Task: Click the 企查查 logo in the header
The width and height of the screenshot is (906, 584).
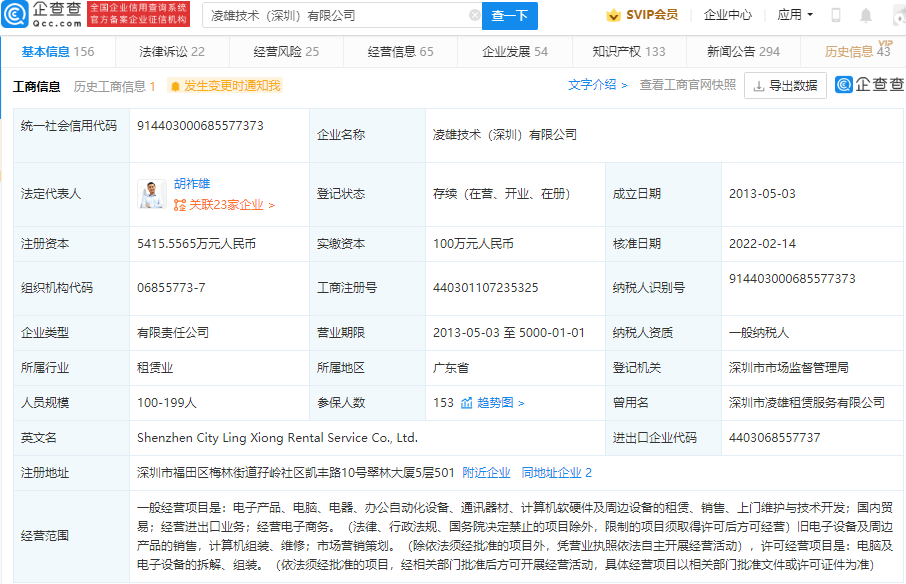Action: point(42,15)
